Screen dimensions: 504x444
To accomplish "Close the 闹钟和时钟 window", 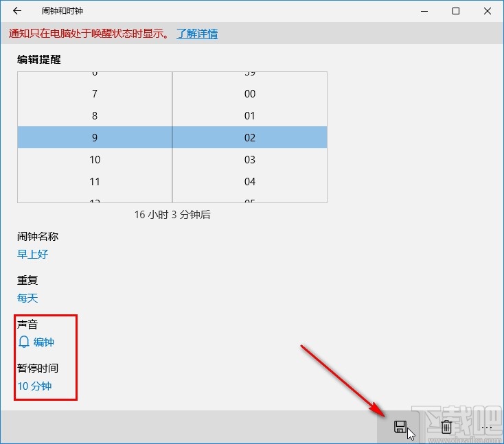I will click(488, 11).
